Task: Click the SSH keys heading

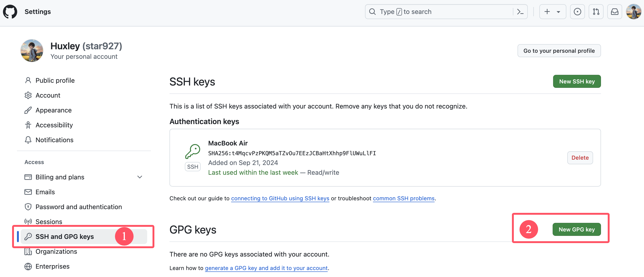Action: coord(192,82)
